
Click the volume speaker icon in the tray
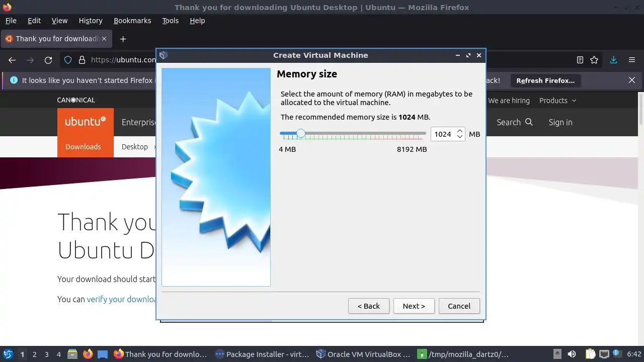(x=572, y=354)
